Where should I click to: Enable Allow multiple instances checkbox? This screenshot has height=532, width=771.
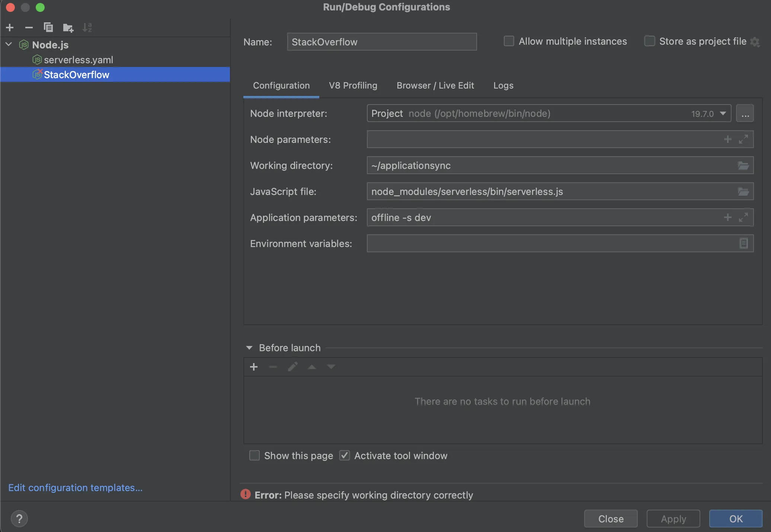(x=509, y=41)
